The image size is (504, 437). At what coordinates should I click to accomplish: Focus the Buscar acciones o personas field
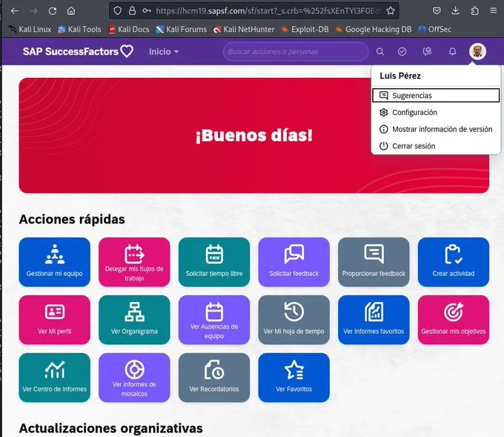click(x=296, y=51)
